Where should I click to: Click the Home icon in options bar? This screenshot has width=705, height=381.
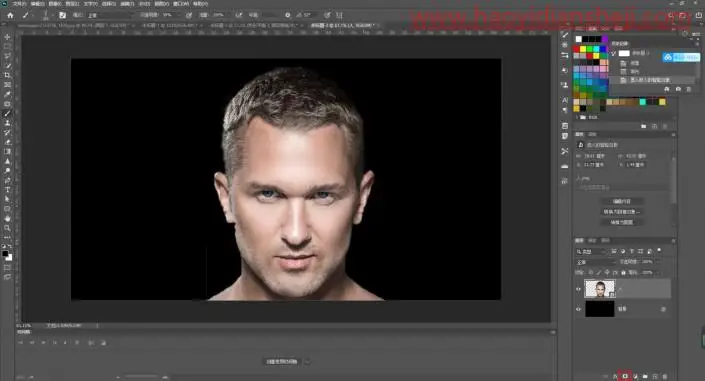pos(10,15)
